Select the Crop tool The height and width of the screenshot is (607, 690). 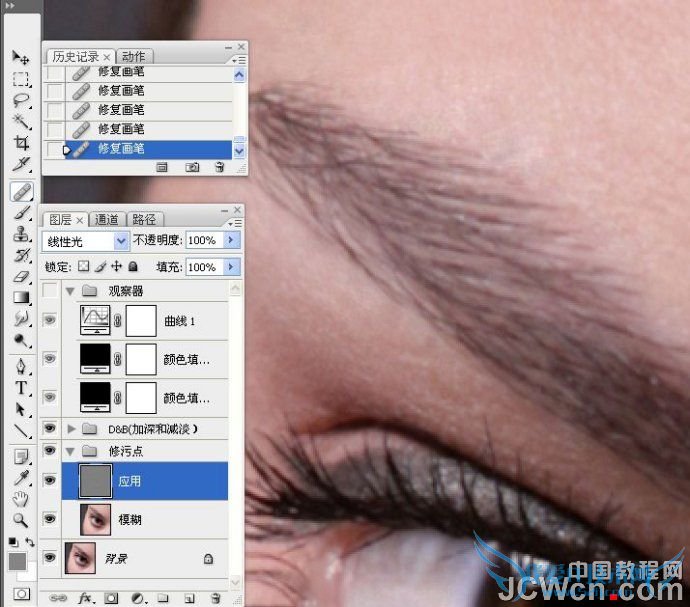(x=21, y=143)
